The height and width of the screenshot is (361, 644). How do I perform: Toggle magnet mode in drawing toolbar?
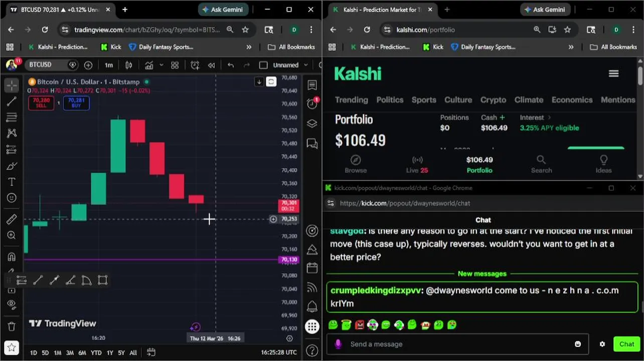(12, 257)
